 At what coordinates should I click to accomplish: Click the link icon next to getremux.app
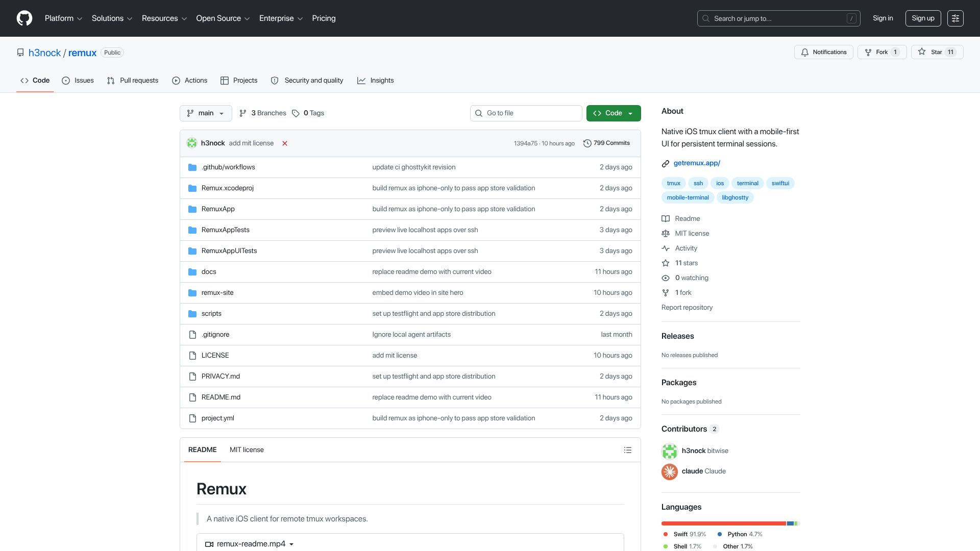pos(666,164)
